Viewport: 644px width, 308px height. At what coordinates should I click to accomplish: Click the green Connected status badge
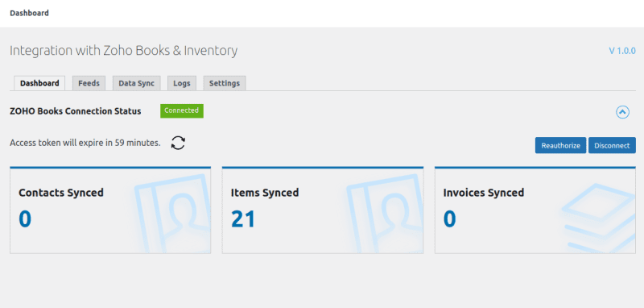182,110
